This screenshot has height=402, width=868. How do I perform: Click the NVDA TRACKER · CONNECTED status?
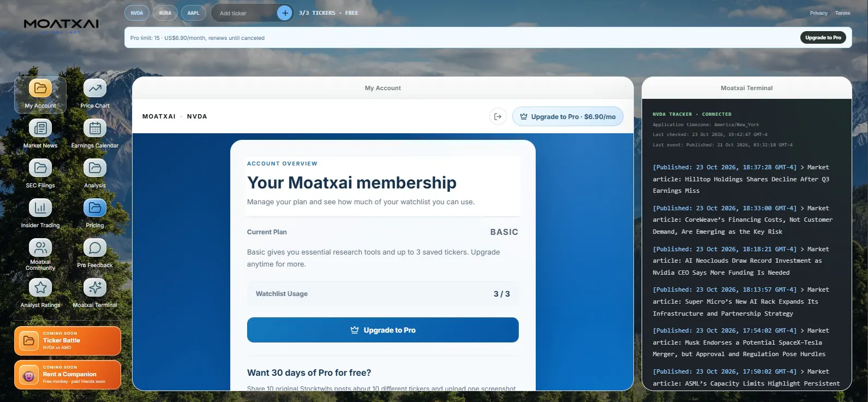click(x=692, y=114)
